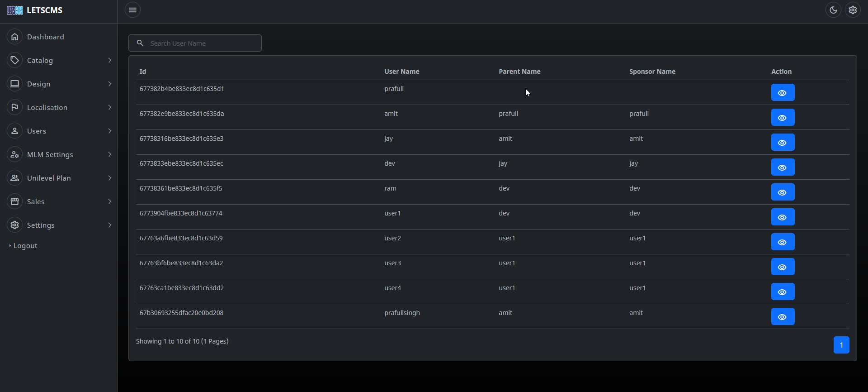Click the Design monitor icon
The width and height of the screenshot is (868, 392).
(15, 84)
